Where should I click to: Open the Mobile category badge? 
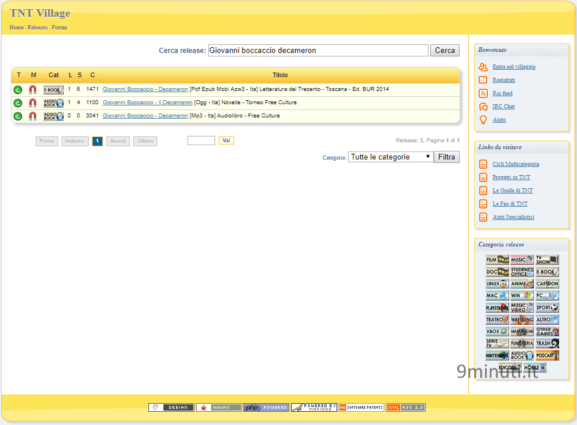[535, 367]
